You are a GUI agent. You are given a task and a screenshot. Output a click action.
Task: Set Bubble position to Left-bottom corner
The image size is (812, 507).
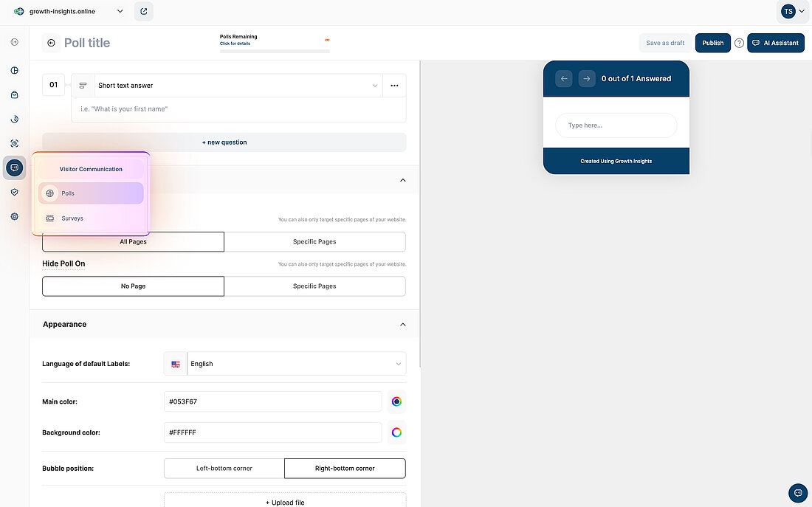[223, 468]
